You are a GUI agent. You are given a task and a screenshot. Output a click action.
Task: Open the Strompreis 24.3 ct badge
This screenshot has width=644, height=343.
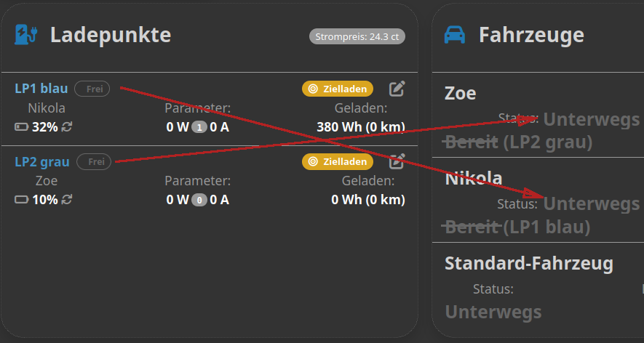[x=357, y=36]
